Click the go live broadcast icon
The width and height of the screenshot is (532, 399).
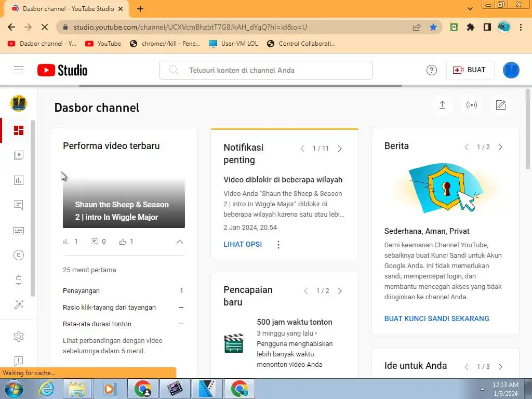click(472, 105)
